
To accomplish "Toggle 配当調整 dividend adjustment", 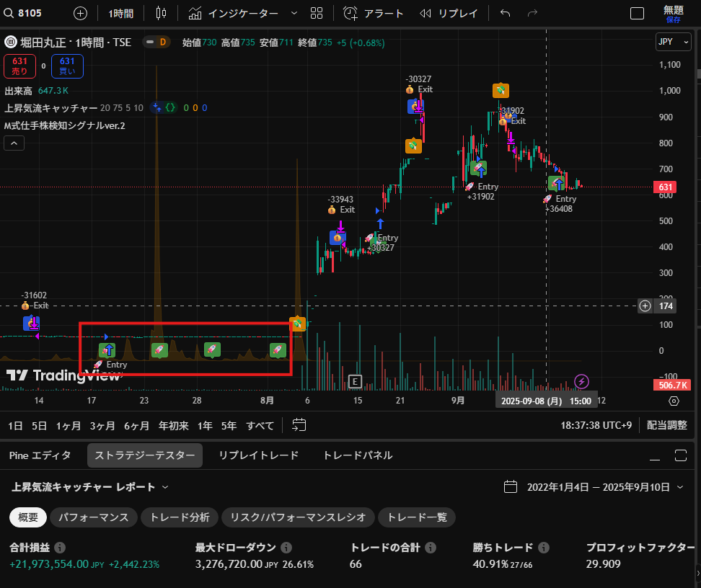I will coord(666,425).
